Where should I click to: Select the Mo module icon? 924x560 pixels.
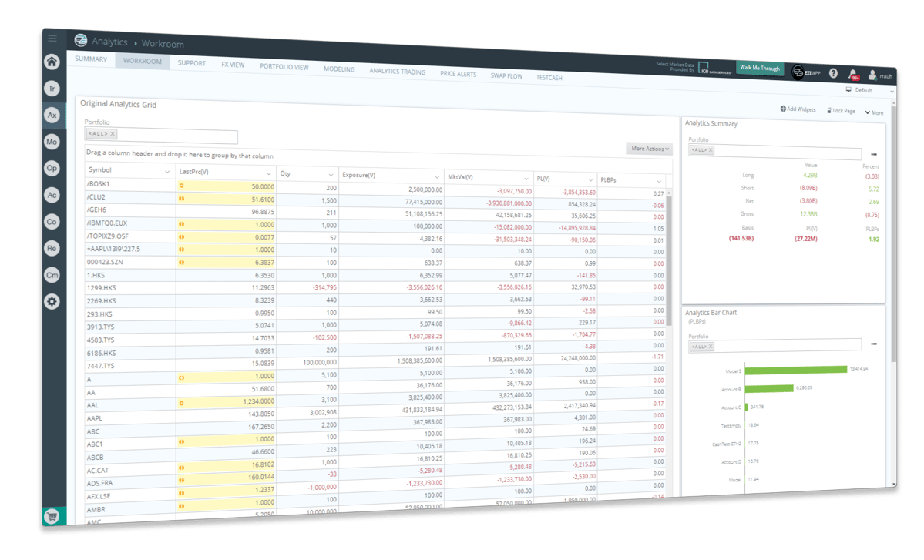coord(52,142)
